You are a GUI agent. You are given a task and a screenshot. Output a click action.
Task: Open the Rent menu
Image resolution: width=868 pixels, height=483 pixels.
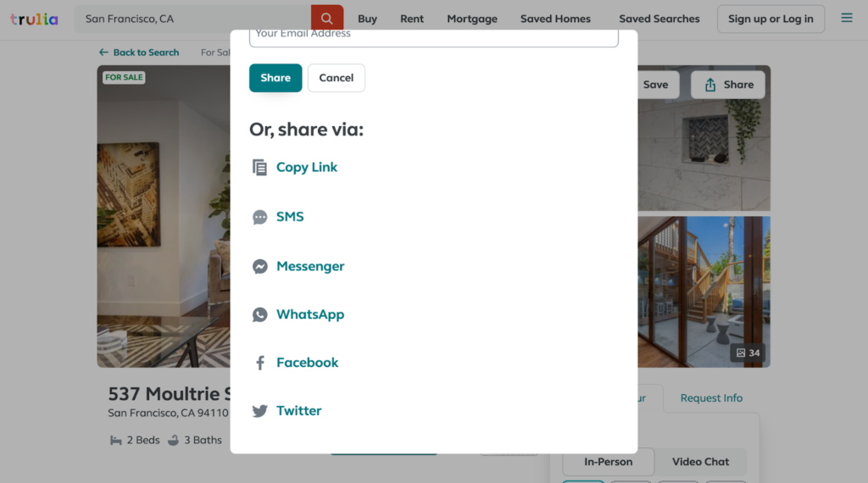point(412,19)
